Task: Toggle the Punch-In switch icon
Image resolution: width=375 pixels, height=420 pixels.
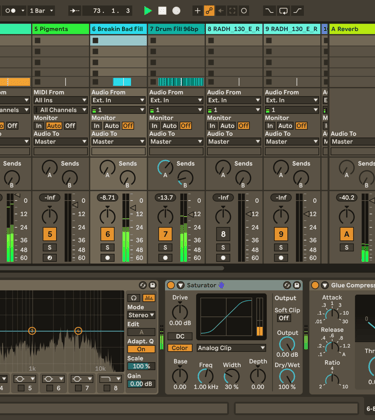Action: point(269,11)
